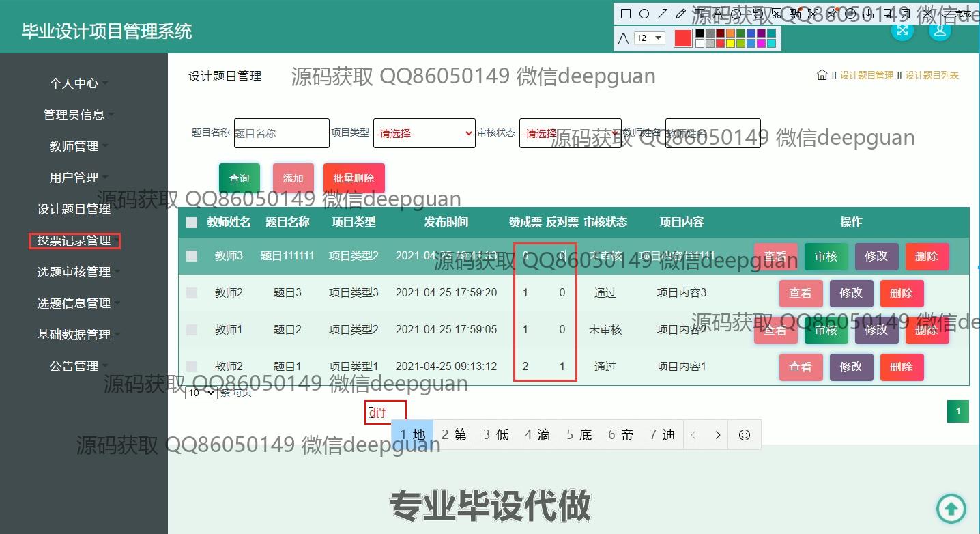The image size is (980, 534).
Task: Click the 查询 search button
Action: click(x=239, y=178)
